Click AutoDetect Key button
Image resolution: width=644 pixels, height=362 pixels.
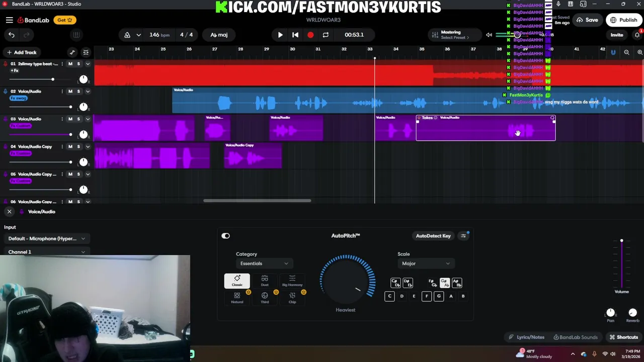tap(433, 236)
